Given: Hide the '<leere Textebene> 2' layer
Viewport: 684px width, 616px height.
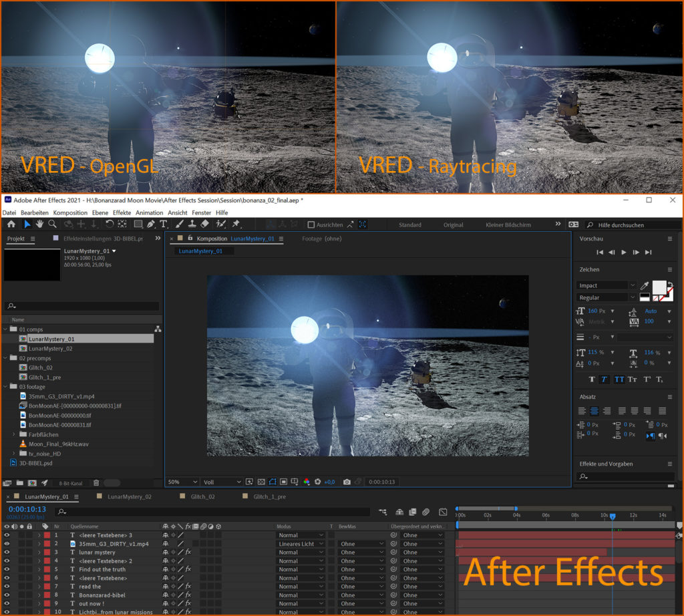Looking at the screenshot, I should click(7, 561).
